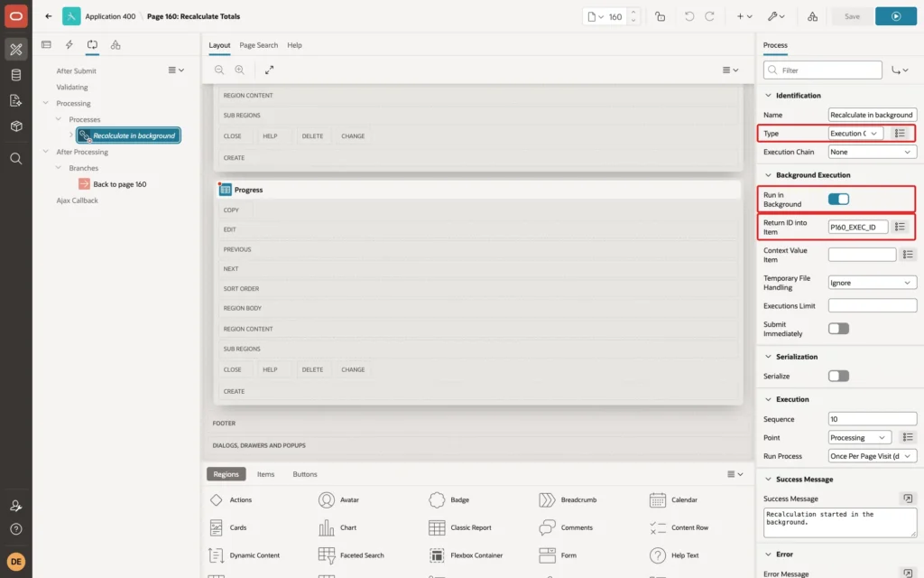Open the Execution Chain dropdown

(873, 152)
